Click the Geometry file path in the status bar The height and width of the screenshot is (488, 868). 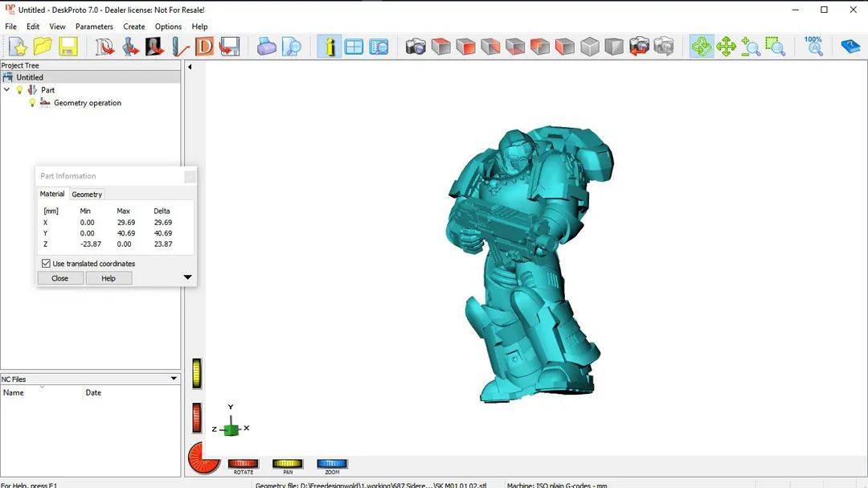(371, 486)
